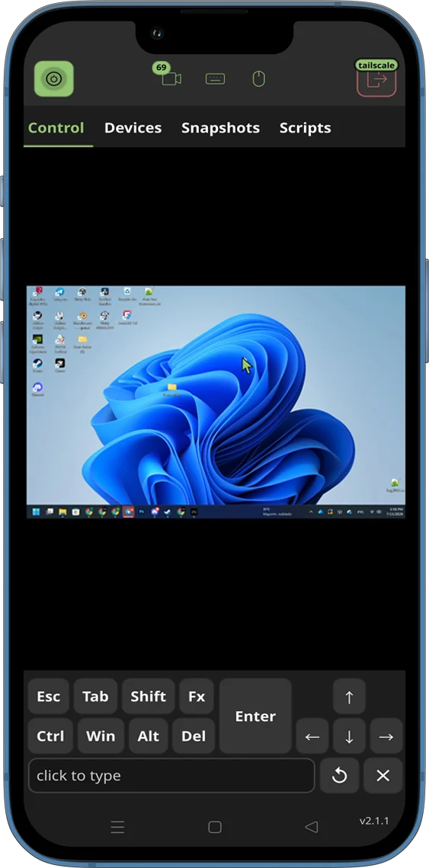This screenshot has width=429, height=868.
Task: Tap the circular reset arrow button
Action: tap(339, 776)
